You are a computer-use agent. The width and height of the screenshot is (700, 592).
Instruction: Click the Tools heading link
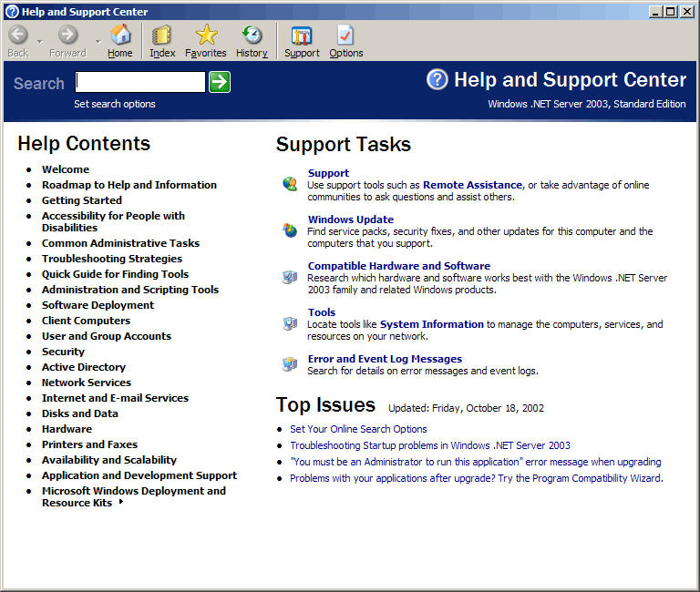coord(322,312)
